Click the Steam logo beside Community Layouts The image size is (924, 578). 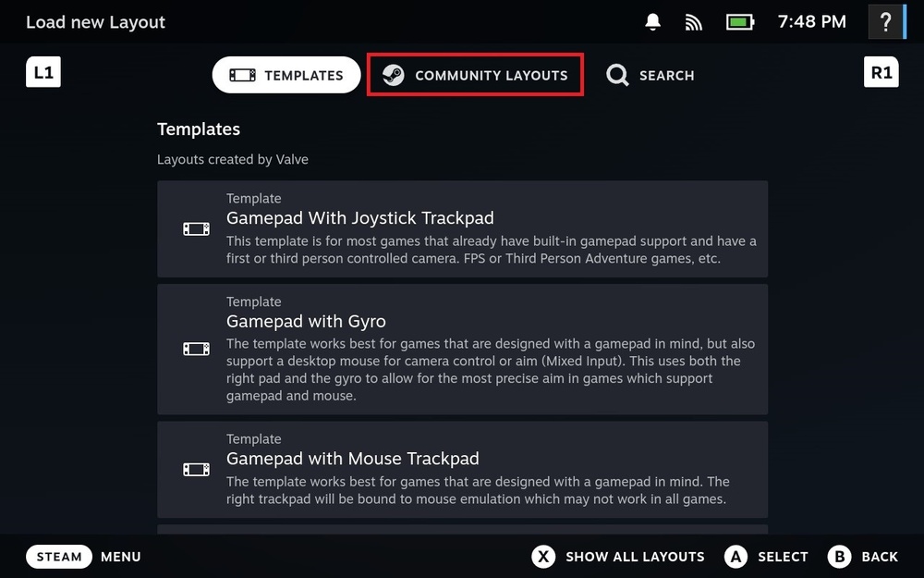point(393,75)
